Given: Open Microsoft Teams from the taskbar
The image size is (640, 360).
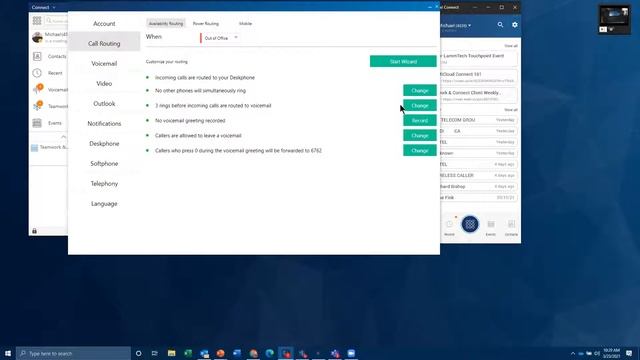Looking at the screenshot, I should pyautogui.click(x=335, y=353).
